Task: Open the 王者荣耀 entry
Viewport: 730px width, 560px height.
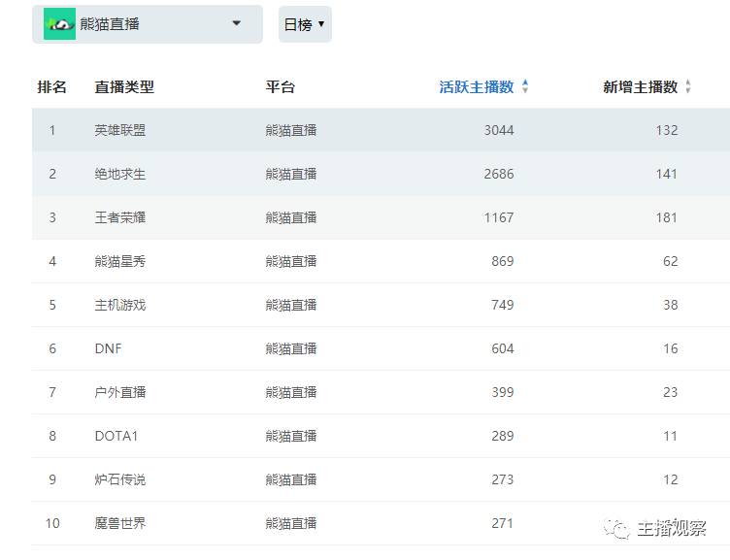Action: pyautogui.click(x=120, y=217)
